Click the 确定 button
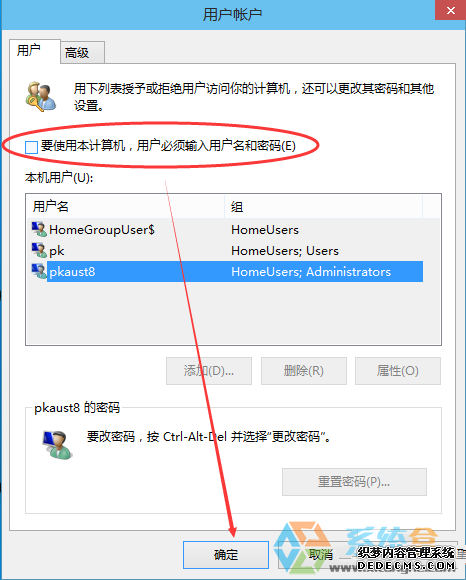This screenshot has width=466, height=580. [x=226, y=555]
